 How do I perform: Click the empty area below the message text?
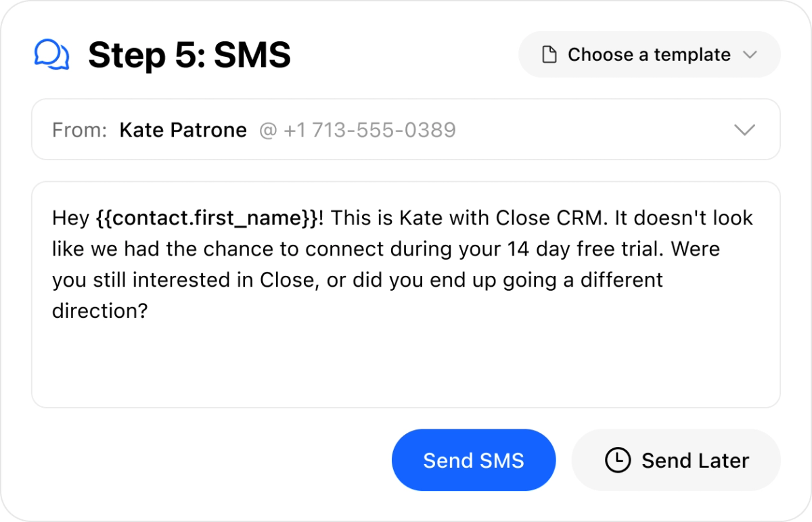406,365
